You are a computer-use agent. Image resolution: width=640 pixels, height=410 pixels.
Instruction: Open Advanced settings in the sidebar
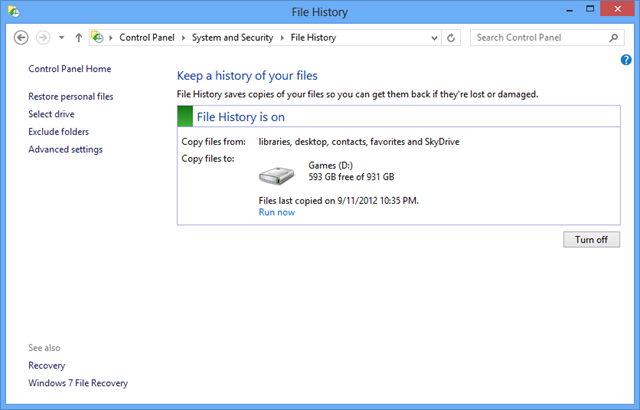65,149
